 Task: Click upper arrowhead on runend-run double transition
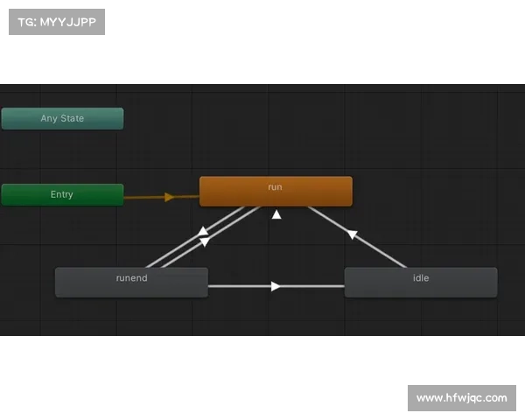point(202,232)
